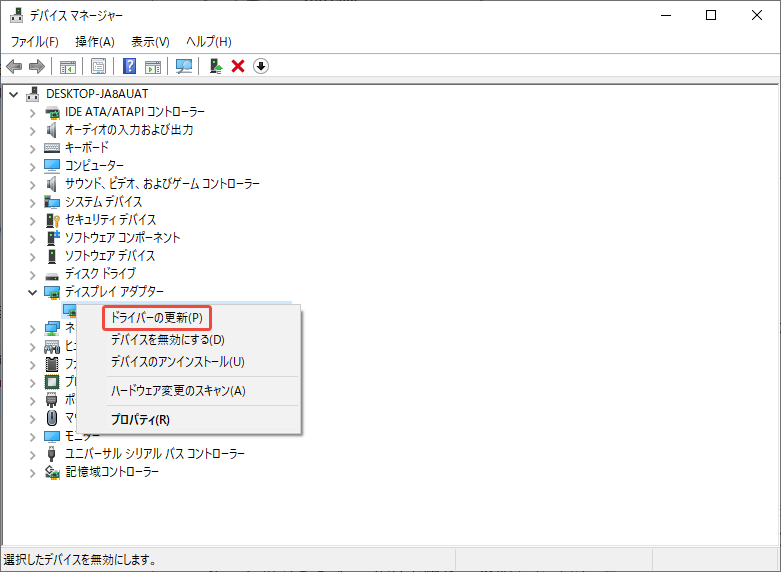The image size is (781, 572).
Task: Expand the IDE ATA/ATAPI コントローラー node
Action: pos(32,113)
